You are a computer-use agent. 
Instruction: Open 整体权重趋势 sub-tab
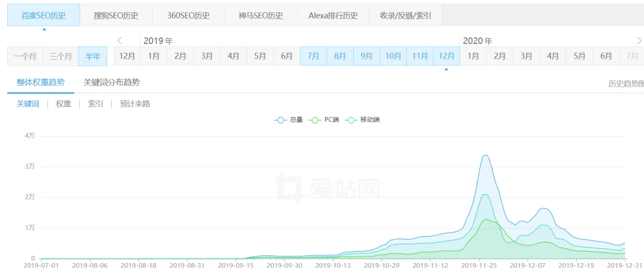coord(41,82)
